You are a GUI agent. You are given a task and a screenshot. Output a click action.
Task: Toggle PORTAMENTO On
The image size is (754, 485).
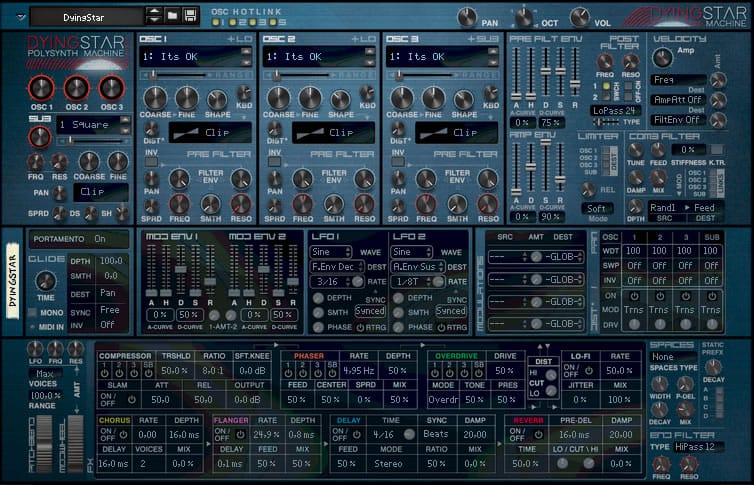click(78, 238)
